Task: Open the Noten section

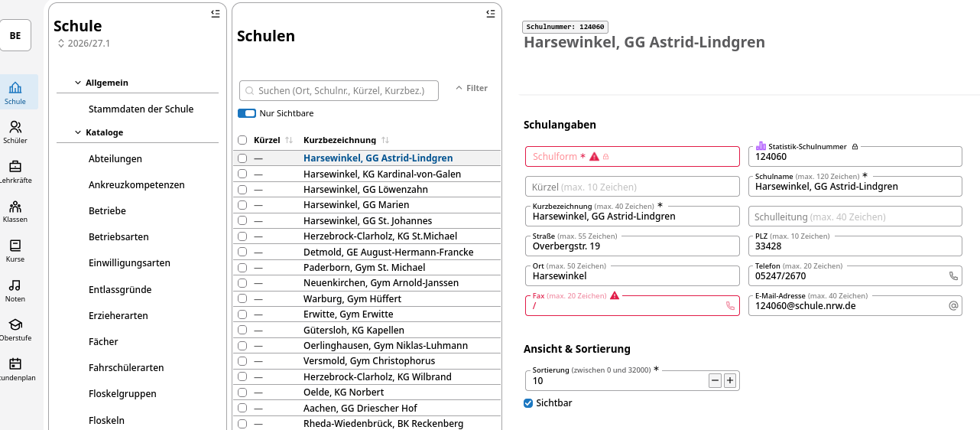Action: pyautogui.click(x=15, y=290)
